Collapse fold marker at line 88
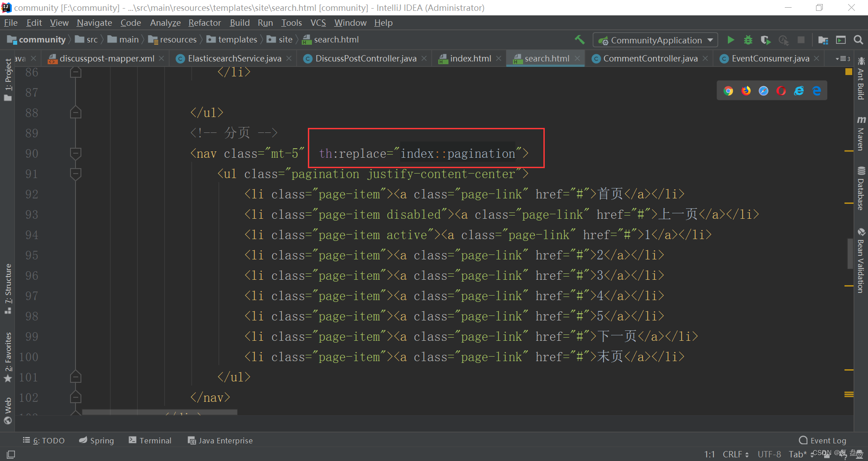The height and width of the screenshot is (461, 868). coord(75,113)
